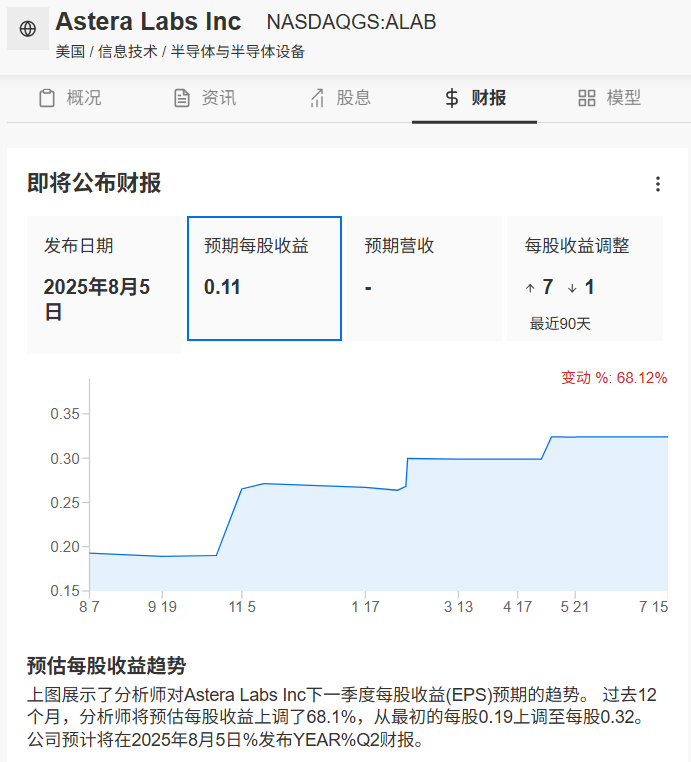Image resolution: width=691 pixels, height=762 pixels.
Task: Click the 0.11 expected EPS value
Action: coord(222,287)
